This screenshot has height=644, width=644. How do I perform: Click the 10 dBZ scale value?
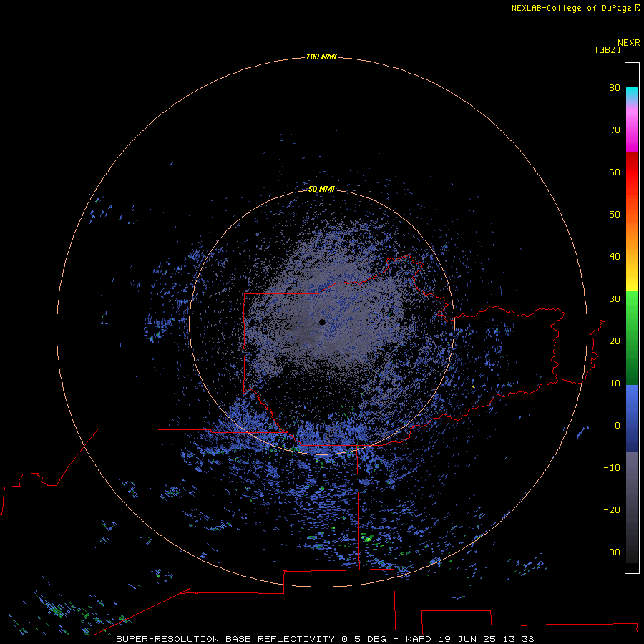[615, 384]
